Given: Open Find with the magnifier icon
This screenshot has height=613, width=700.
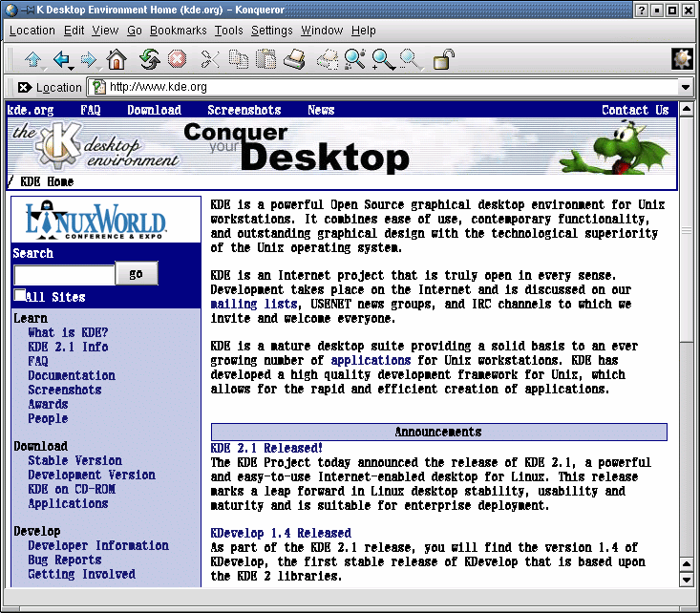Looking at the screenshot, I should pyautogui.click(x=355, y=59).
